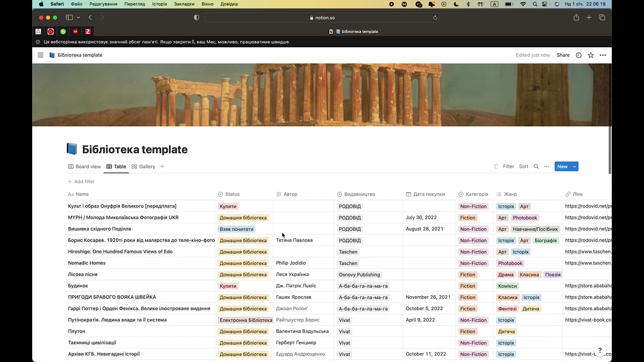
Task: Create a new entry with New button
Action: click(x=562, y=166)
